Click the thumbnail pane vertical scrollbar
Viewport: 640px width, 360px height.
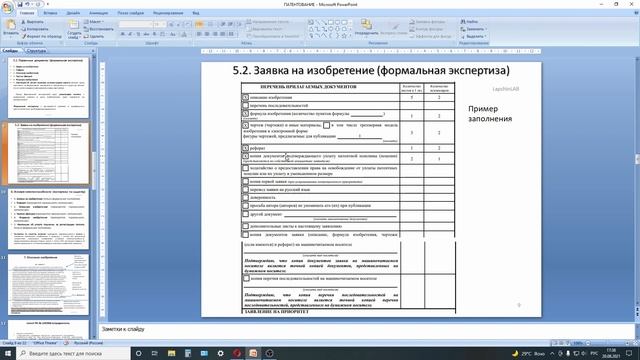(x=93, y=196)
